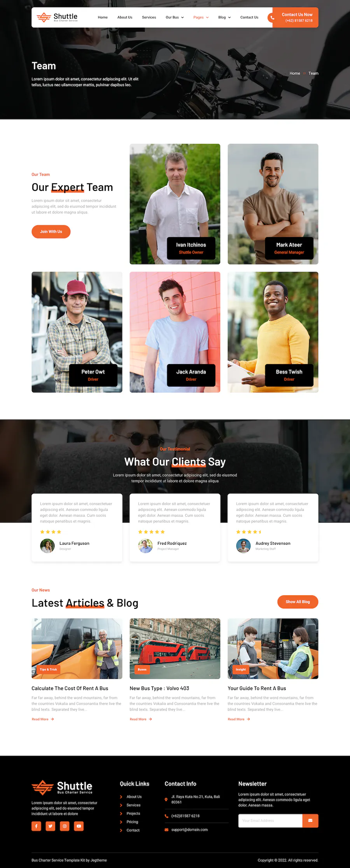Viewport: 350px width, 868px height.
Task: Click the Shuttle logo in the header
Action: (x=57, y=17)
